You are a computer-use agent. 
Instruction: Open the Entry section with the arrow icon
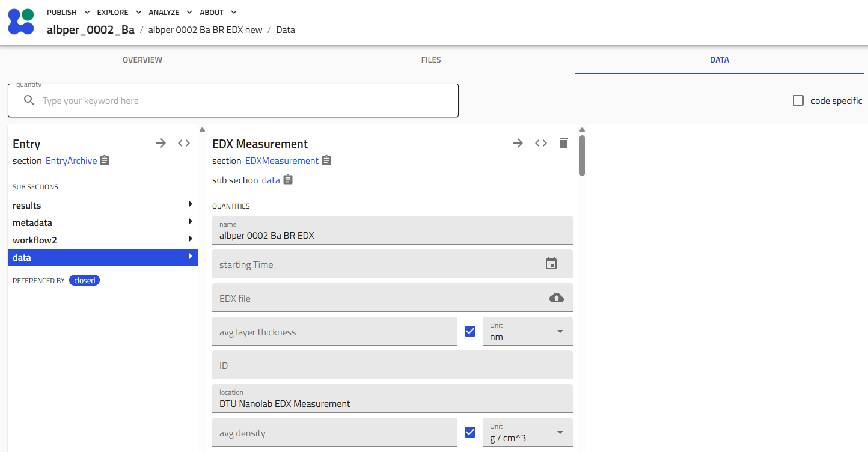pyautogui.click(x=160, y=143)
